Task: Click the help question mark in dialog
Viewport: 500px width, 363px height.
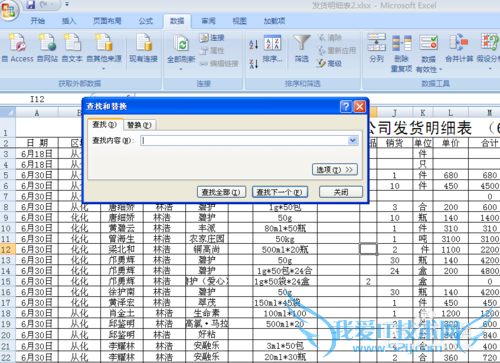Action: [346, 107]
